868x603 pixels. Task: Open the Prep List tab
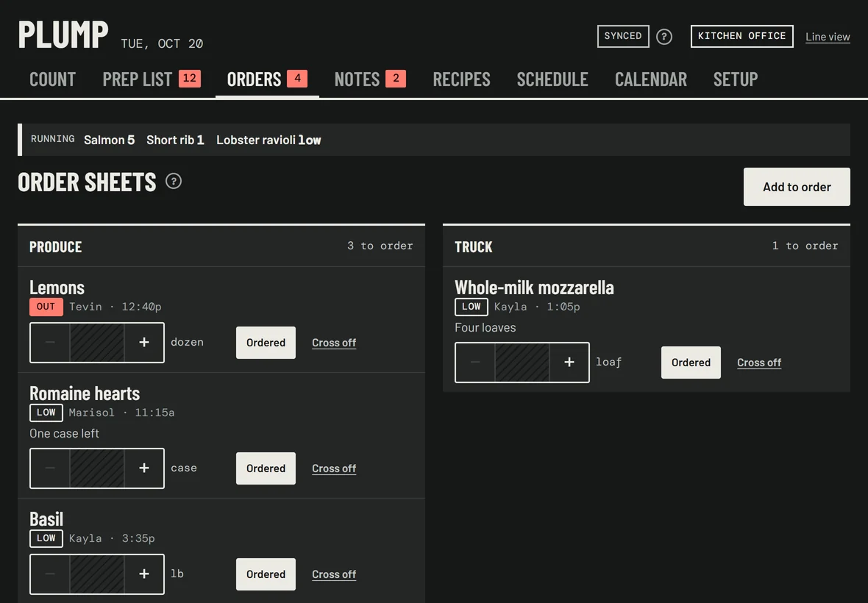pos(151,79)
